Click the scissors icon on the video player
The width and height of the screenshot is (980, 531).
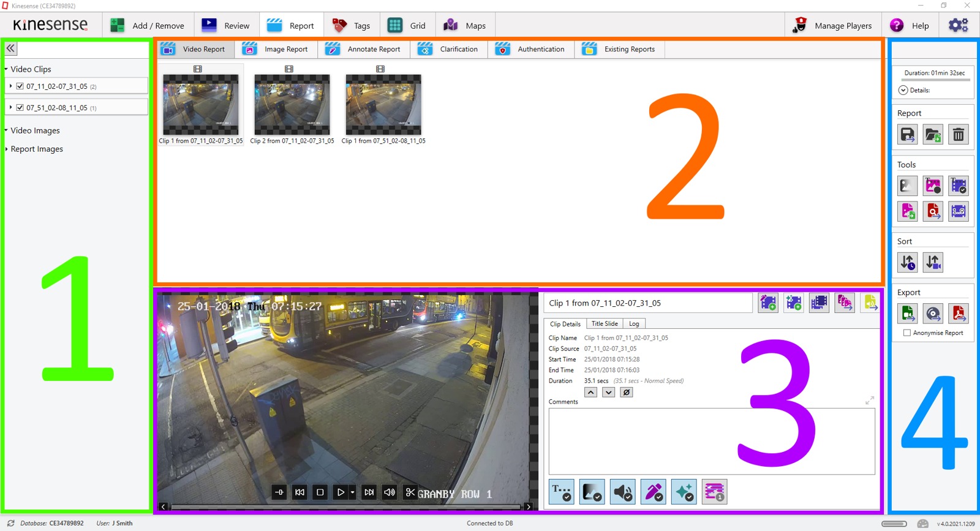tap(410, 492)
